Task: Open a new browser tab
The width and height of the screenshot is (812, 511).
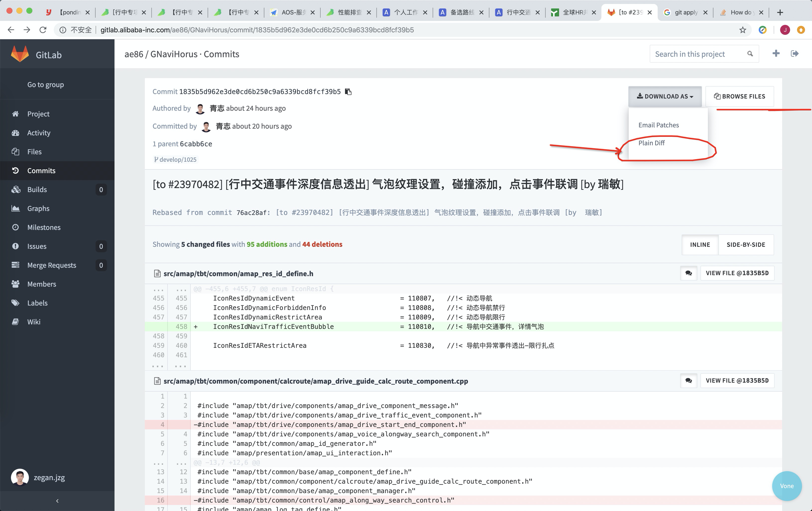Action: 780,12
